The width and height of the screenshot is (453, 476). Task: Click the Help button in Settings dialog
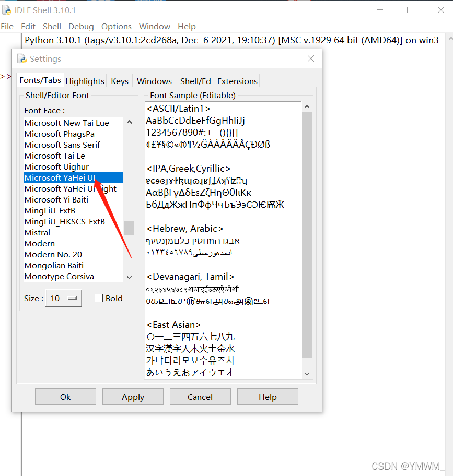click(268, 397)
